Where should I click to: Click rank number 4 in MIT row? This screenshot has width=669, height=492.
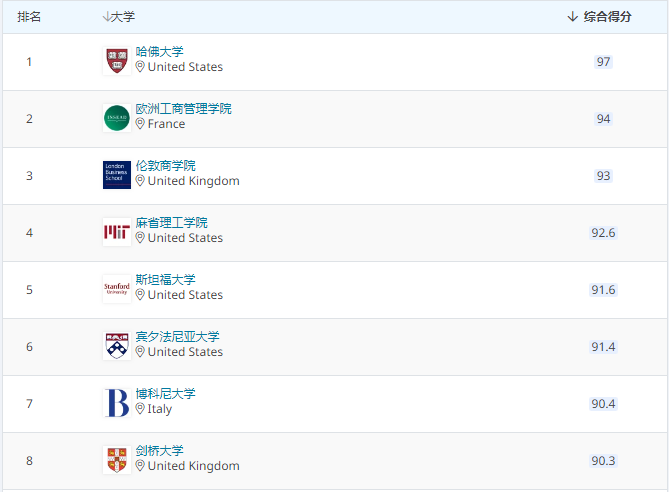pos(29,233)
